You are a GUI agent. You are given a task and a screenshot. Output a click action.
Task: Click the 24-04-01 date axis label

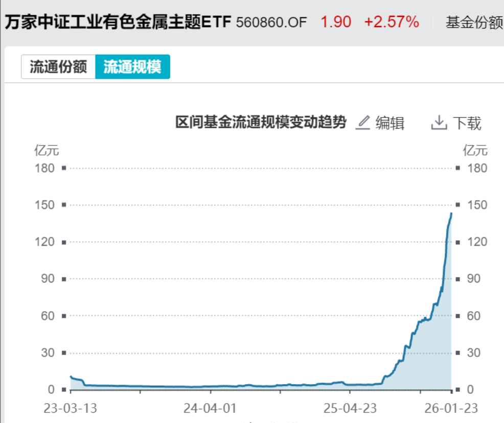click(x=210, y=409)
